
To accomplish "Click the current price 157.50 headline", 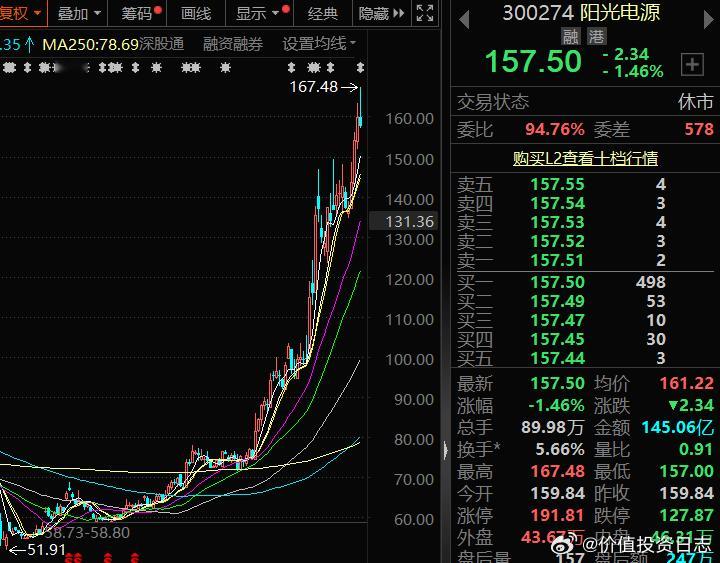I will click(533, 62).
